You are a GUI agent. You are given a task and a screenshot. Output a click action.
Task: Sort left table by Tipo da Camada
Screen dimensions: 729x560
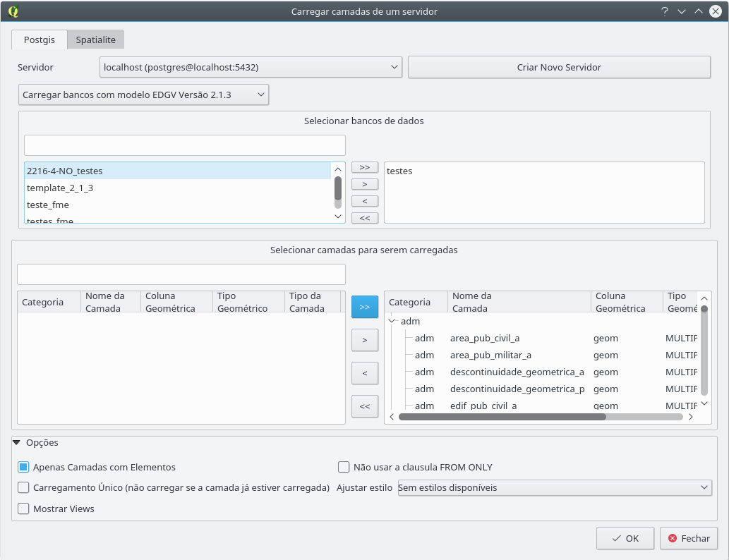313,302
